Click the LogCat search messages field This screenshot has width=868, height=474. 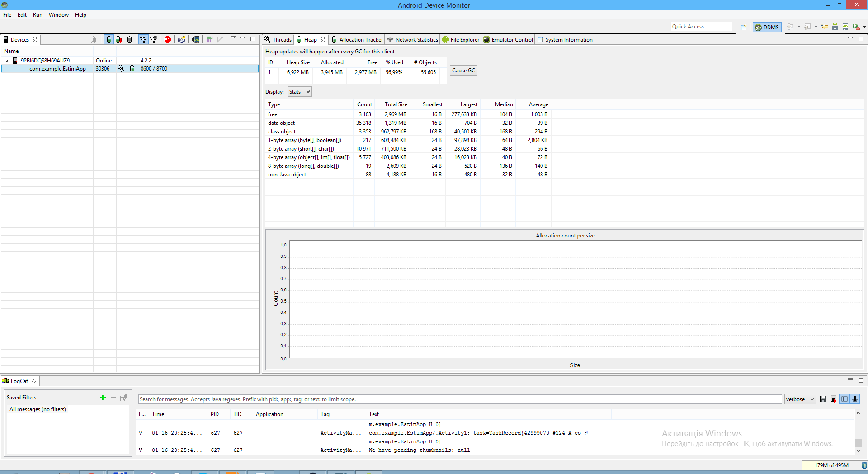pos(460,399)
